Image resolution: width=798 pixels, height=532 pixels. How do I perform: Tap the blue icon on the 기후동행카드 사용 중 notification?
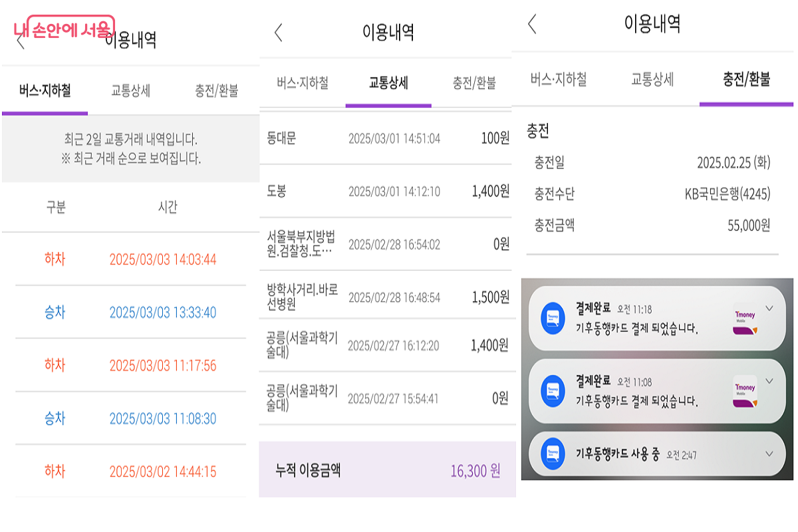tap(553, 454)
